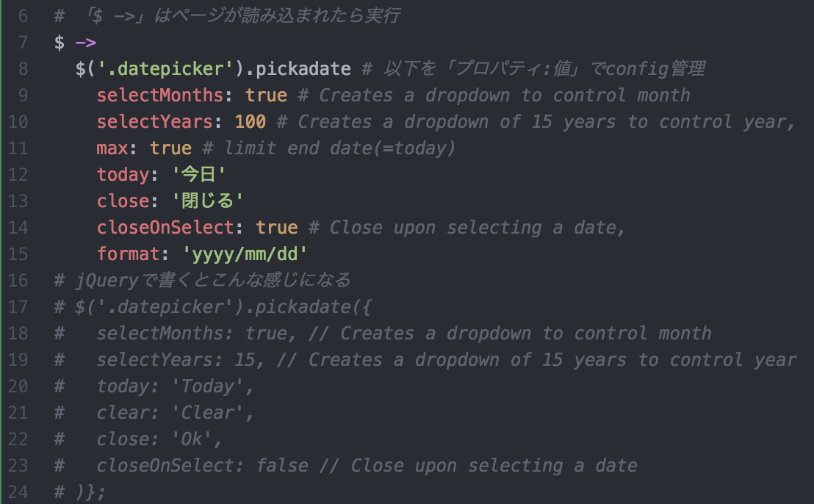Click the commented 'Ok' value on line 22
The image size is (814, 504).
[x=192, y=439]
